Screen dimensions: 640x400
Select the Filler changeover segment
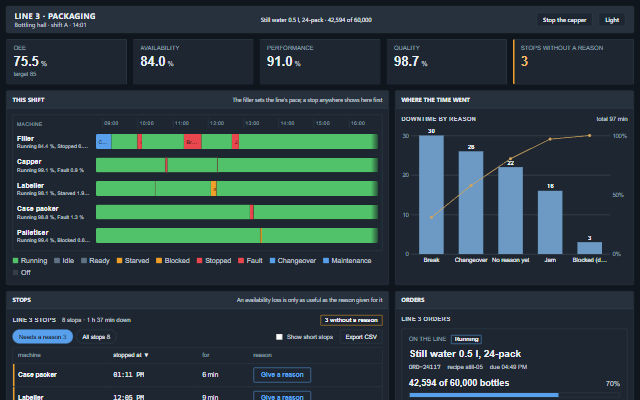pyautogui.click(x=104, y=142)
